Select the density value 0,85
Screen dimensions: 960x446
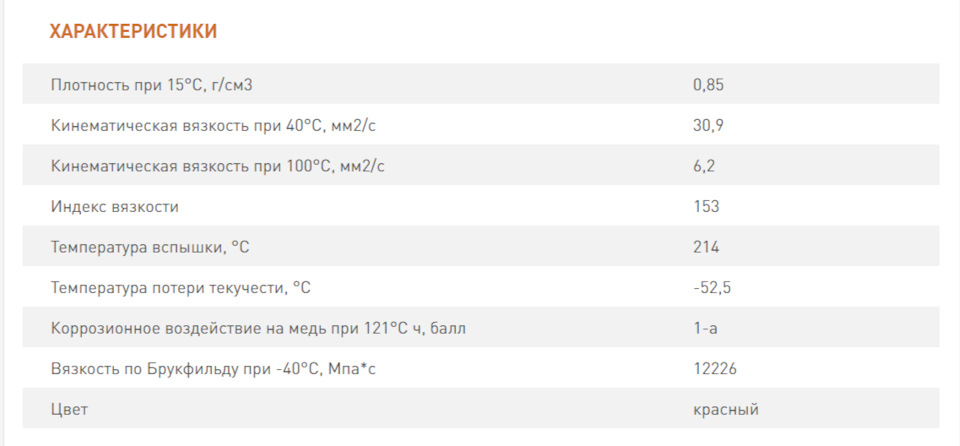point(707,85)
